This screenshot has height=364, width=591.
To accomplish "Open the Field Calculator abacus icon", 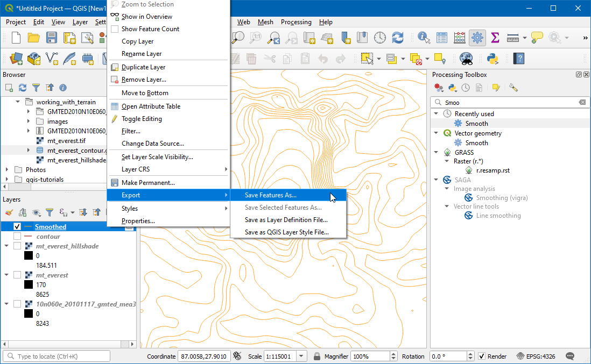I will pyautogui.click(x=460, y=38).
